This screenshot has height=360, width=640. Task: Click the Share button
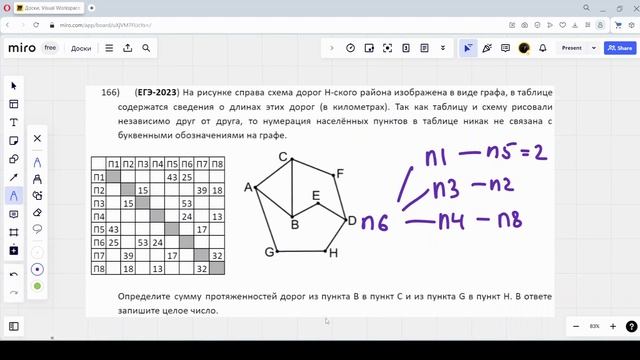pos(620,48)
